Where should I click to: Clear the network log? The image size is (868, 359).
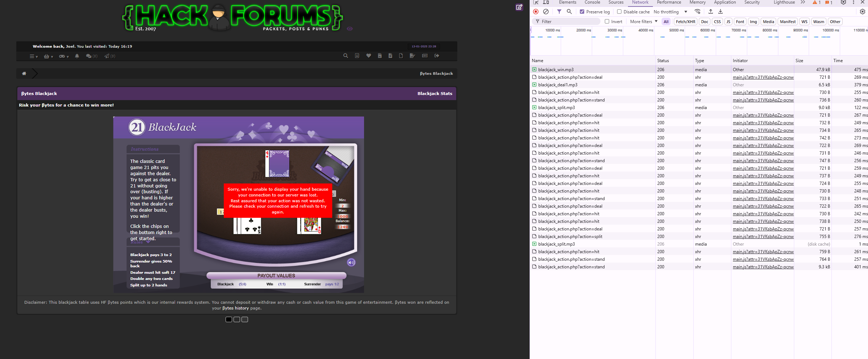(x=546, y=12)
